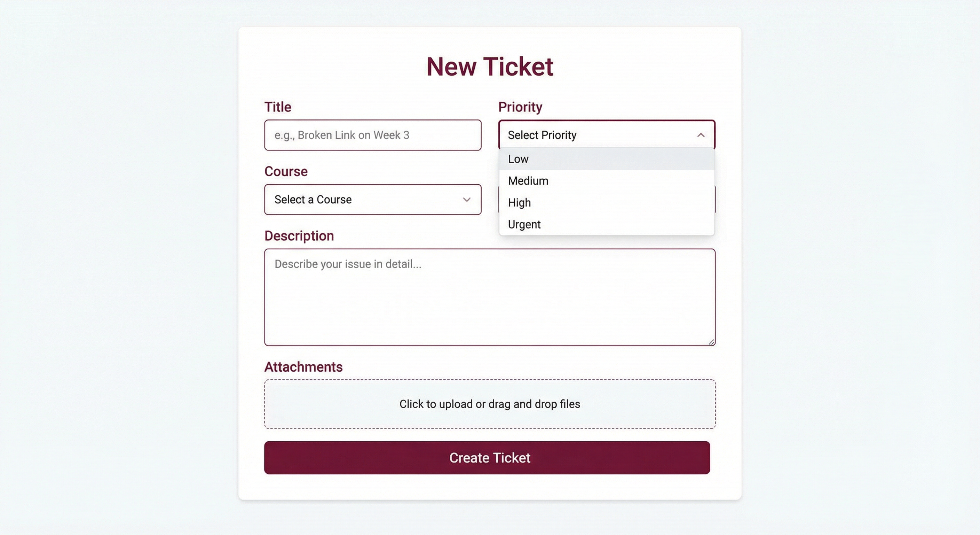Click inside the Description text area

490,297
